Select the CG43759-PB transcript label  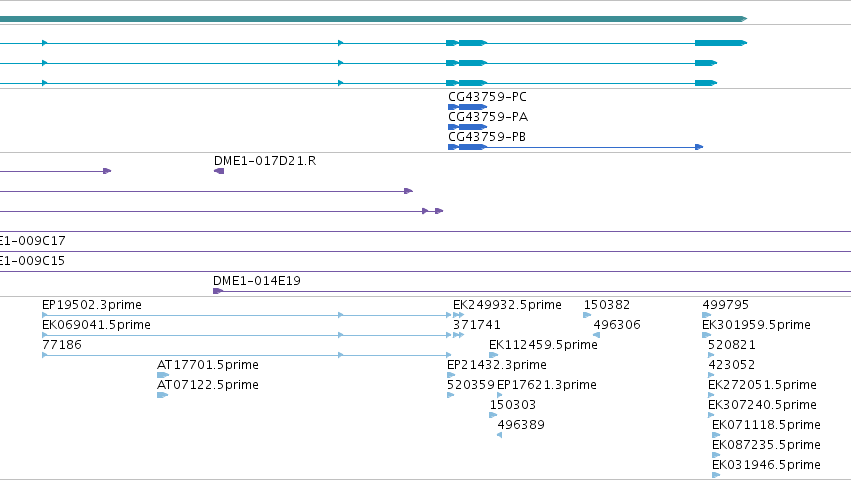(x=487, y=137)
